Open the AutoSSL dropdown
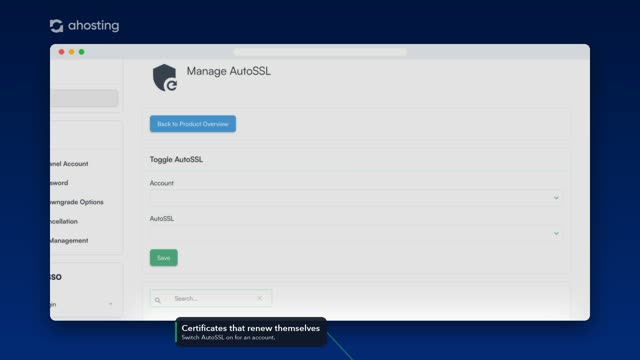 pos(356,233)
